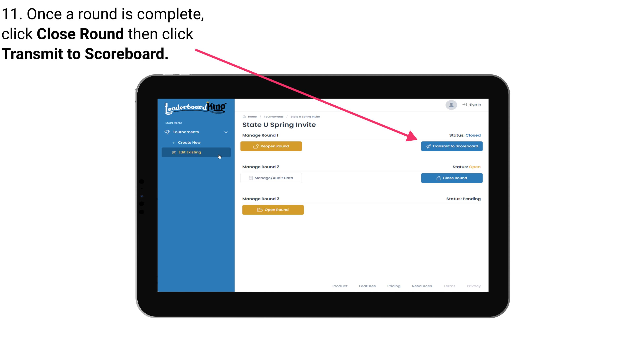Click the Reopen Round icon for Round 1
The height and width of the screenshot is (346, 644).
pos(256,146)
